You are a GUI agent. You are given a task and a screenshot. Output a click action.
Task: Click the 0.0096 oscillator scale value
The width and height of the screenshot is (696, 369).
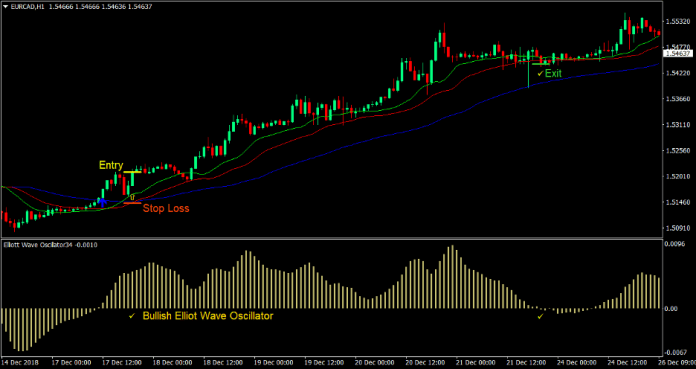tap(676, 244)
